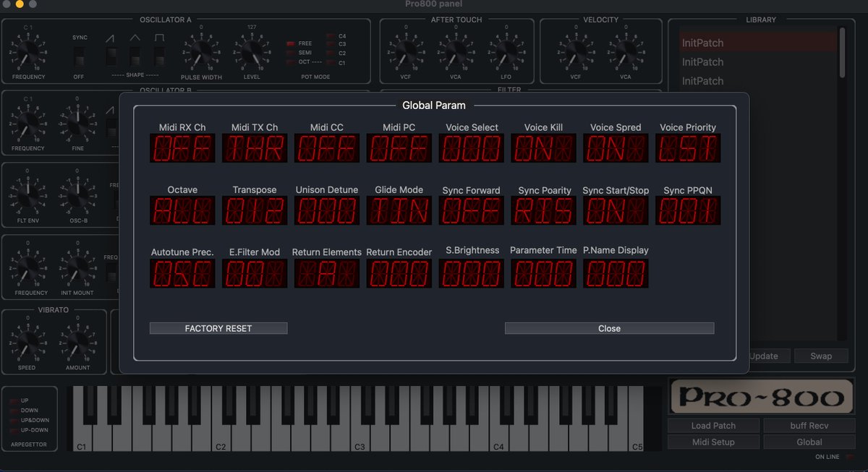
Task: Click the Transpose value display
Action: [255, 211]
